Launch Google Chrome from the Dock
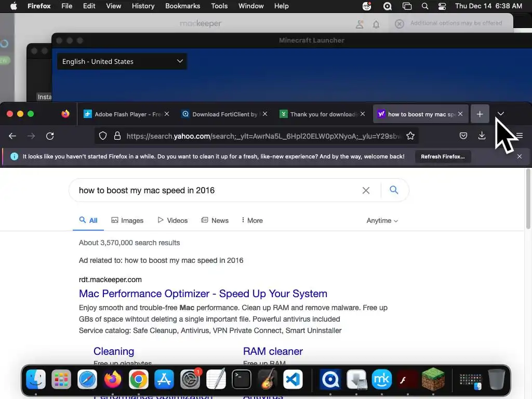532x399 pixels. pos(138,379)
